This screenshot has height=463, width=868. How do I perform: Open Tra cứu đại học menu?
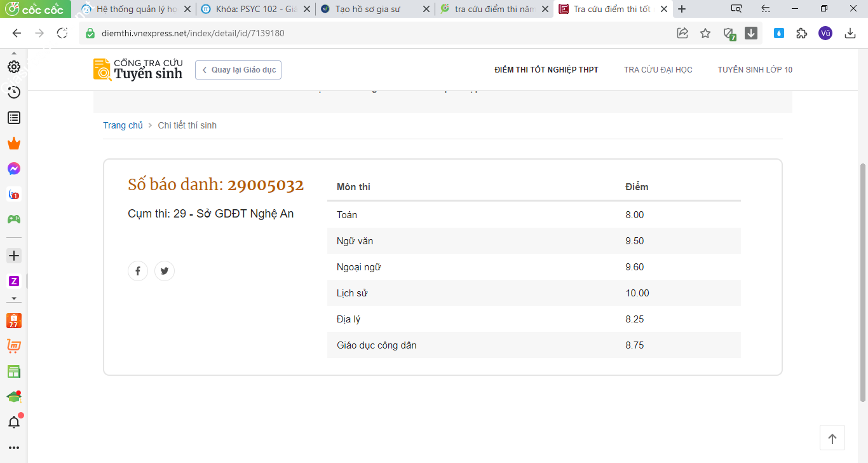click(x=658, y=70)
